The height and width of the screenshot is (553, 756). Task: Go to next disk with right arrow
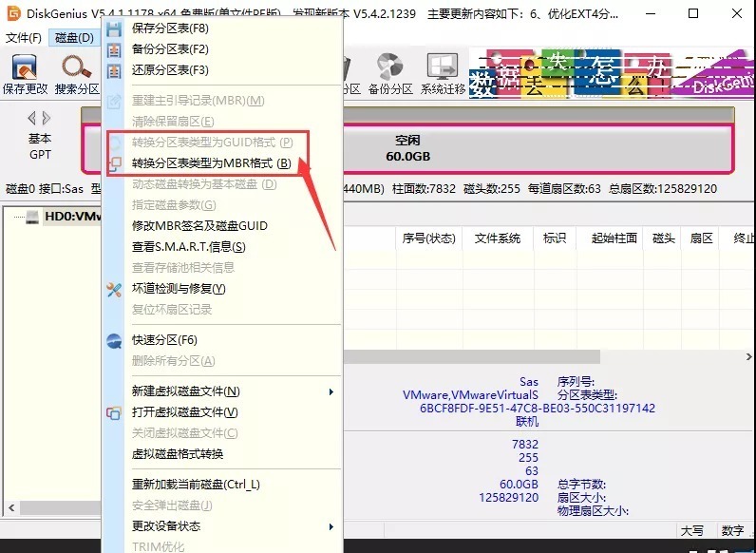pos(47,118)
